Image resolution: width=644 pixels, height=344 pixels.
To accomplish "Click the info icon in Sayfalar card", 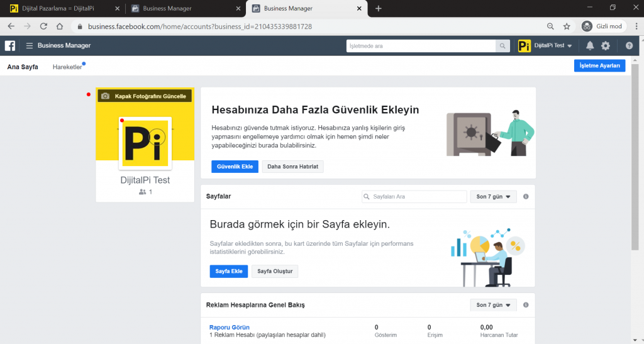I will tap(526, 197).
